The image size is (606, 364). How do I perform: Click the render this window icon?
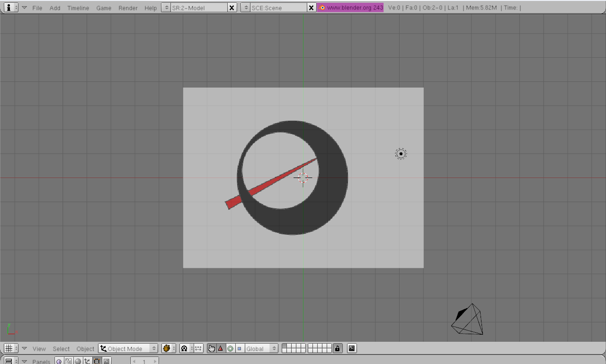point(352,348)
